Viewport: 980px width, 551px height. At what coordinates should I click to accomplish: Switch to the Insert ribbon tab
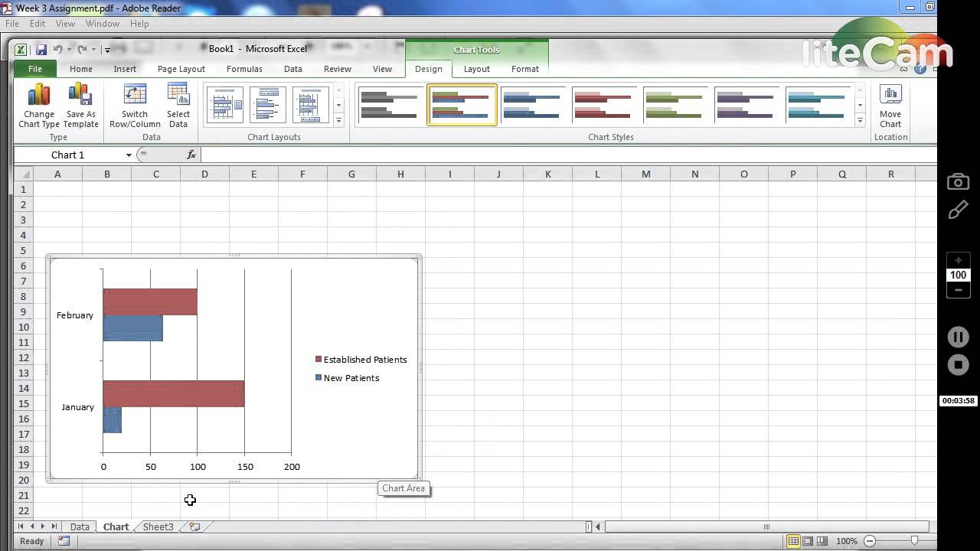tap(125, 69)
